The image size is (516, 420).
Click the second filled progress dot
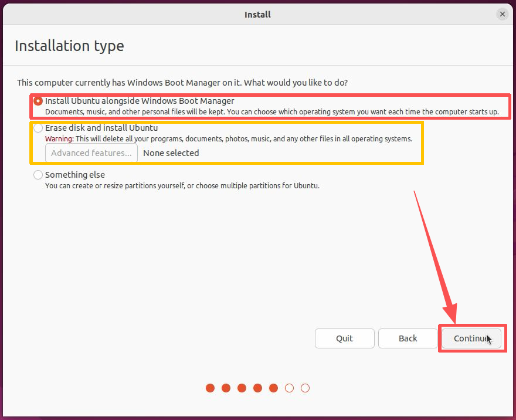(x=226, y=388)
